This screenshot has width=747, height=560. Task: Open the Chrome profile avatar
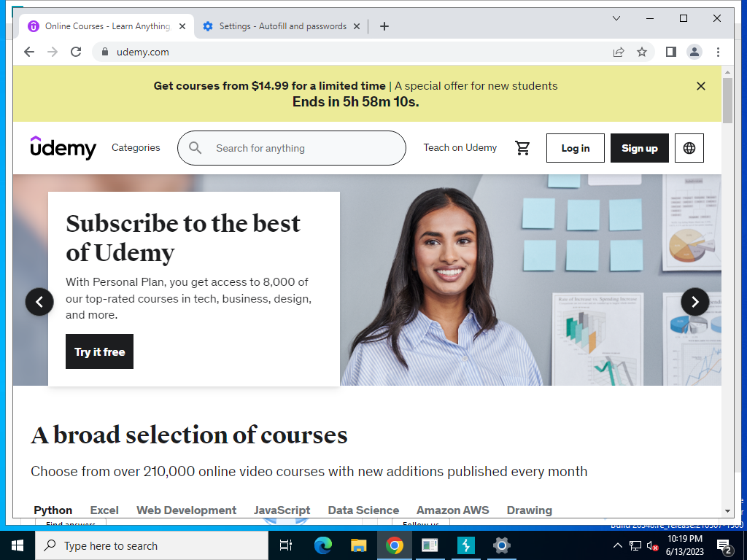[x=694, y=52]
